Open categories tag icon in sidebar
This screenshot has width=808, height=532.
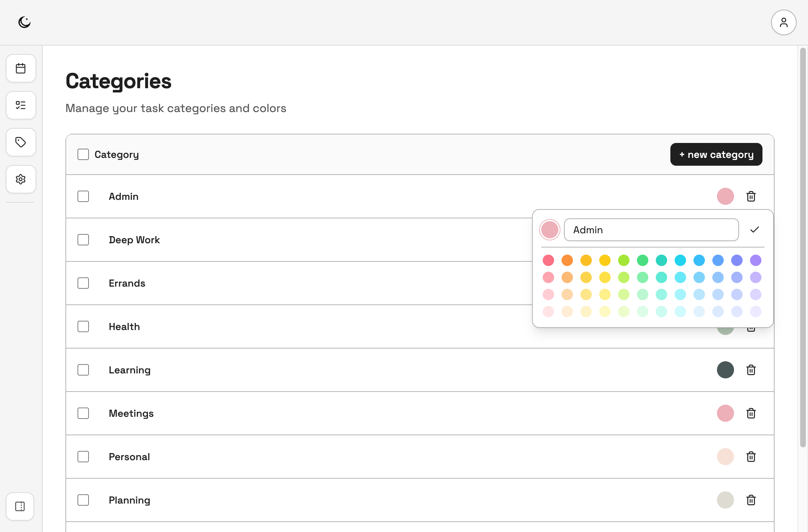(21, 142)
